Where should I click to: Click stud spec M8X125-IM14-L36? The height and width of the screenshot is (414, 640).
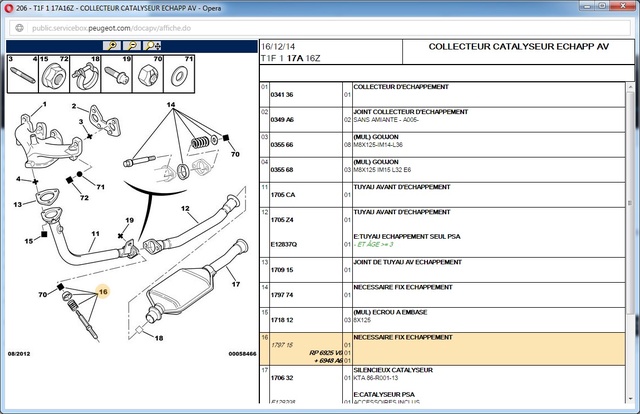pyautogui.click(x=378, y=145)
